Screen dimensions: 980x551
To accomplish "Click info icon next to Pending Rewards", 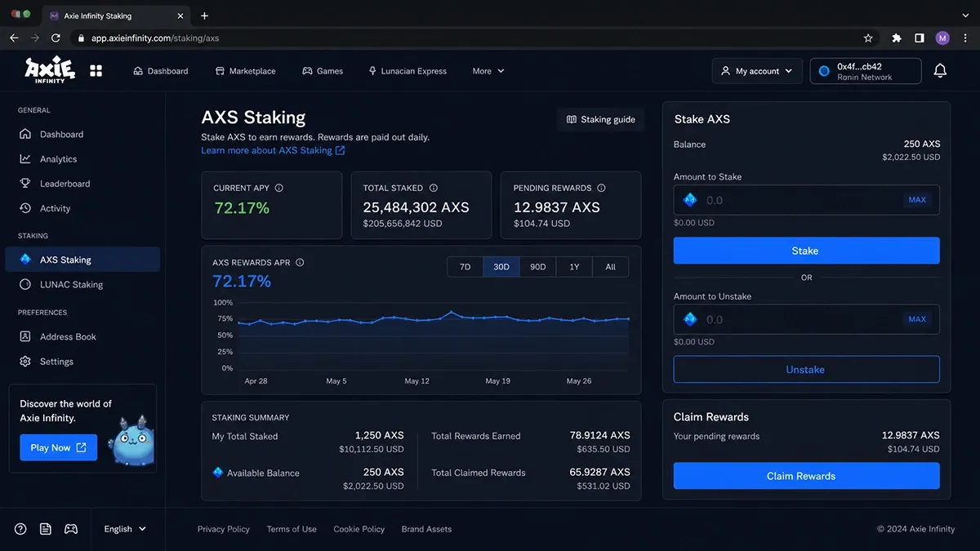I will (x=601, y=188).
